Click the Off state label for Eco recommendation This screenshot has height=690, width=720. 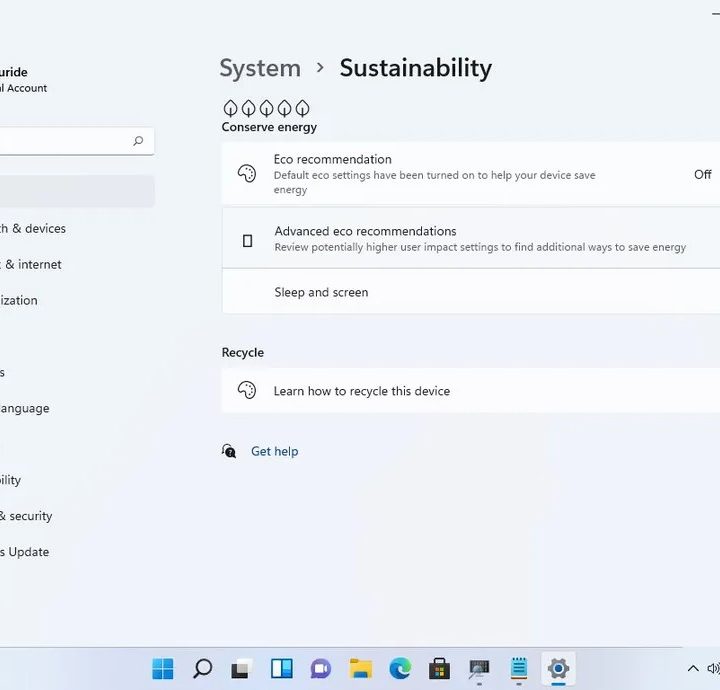point(703,174)
